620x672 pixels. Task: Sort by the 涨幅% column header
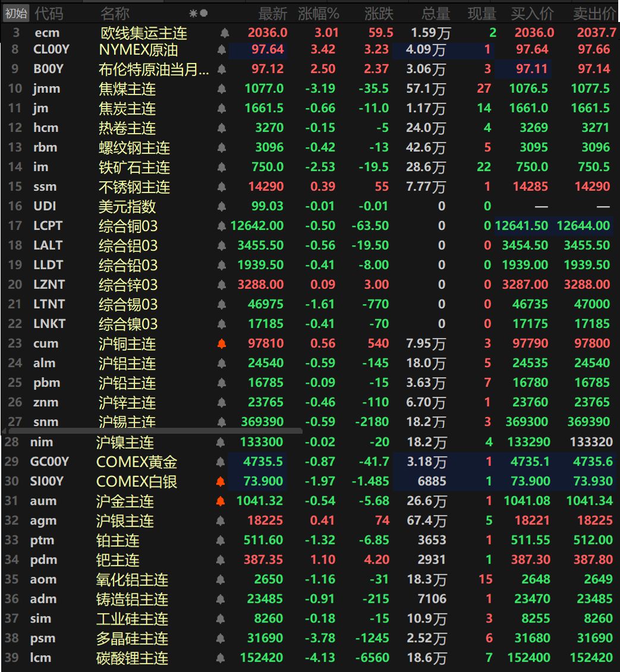coord(319,13)
